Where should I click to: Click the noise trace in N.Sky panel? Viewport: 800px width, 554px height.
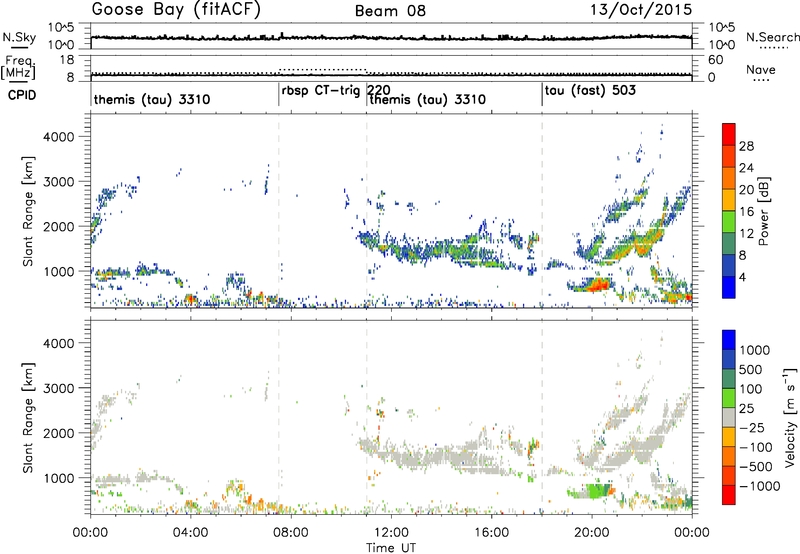[x=391, y=37]
